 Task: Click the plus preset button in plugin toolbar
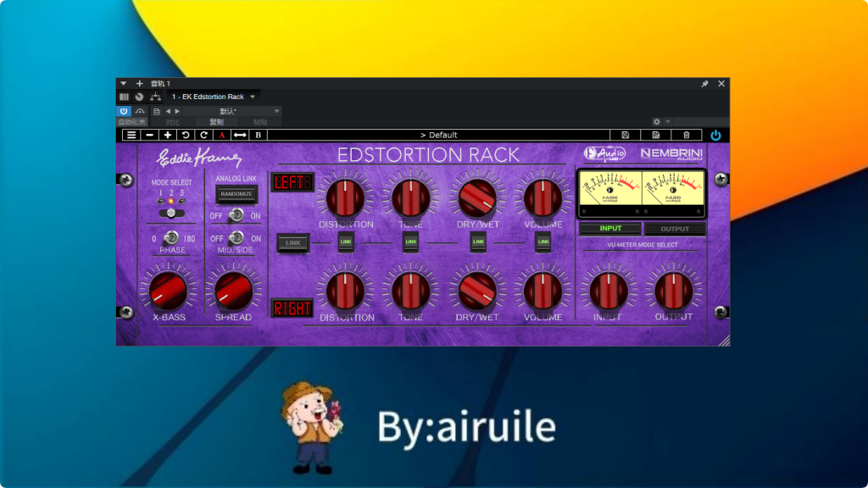[x=168, y=135]
